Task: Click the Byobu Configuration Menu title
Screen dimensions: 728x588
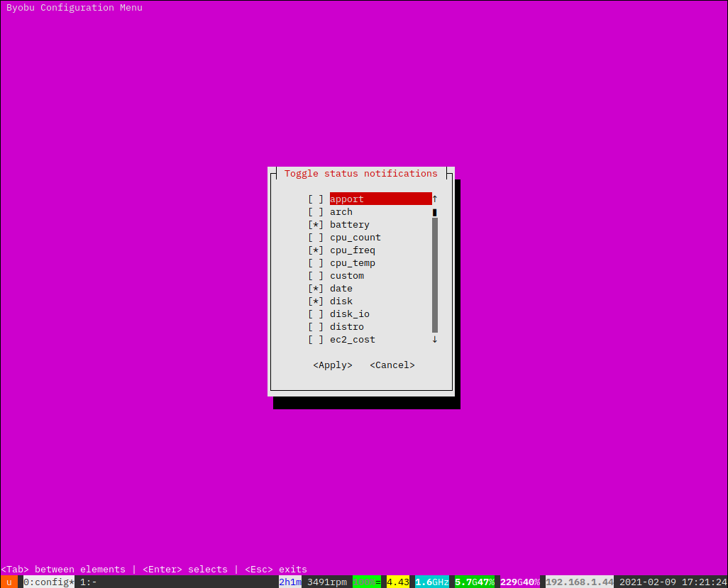Action: click(x=75, y=8)
